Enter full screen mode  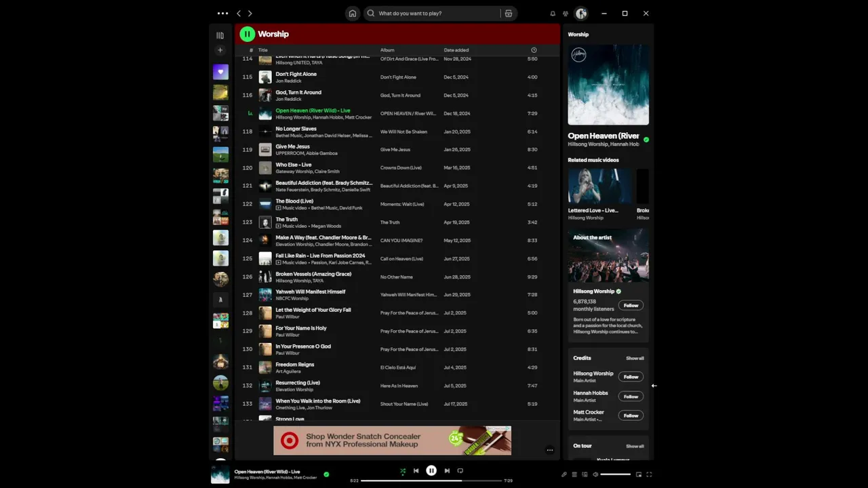point(649,474)
